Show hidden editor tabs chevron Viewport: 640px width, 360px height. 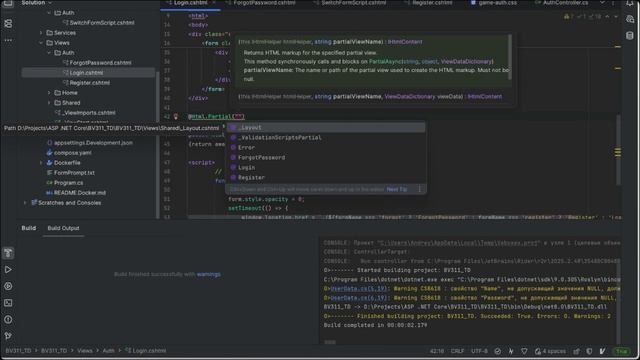[602, 3]
